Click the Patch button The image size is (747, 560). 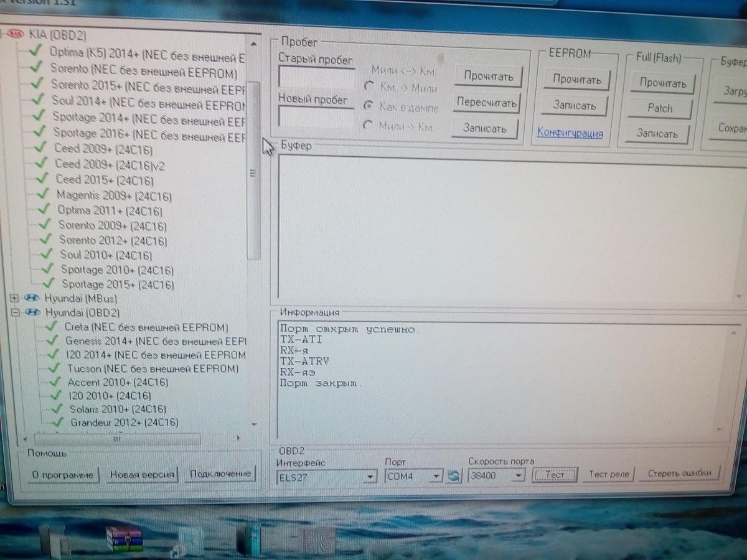click(660, 108)
